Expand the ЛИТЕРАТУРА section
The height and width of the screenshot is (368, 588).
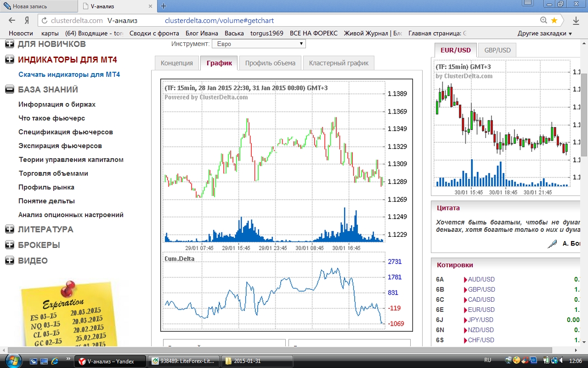[10, 230]
